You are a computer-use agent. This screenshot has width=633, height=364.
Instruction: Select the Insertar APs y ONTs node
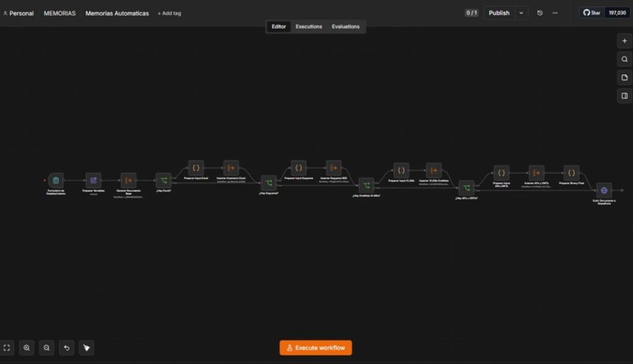[x=537, y=173]
